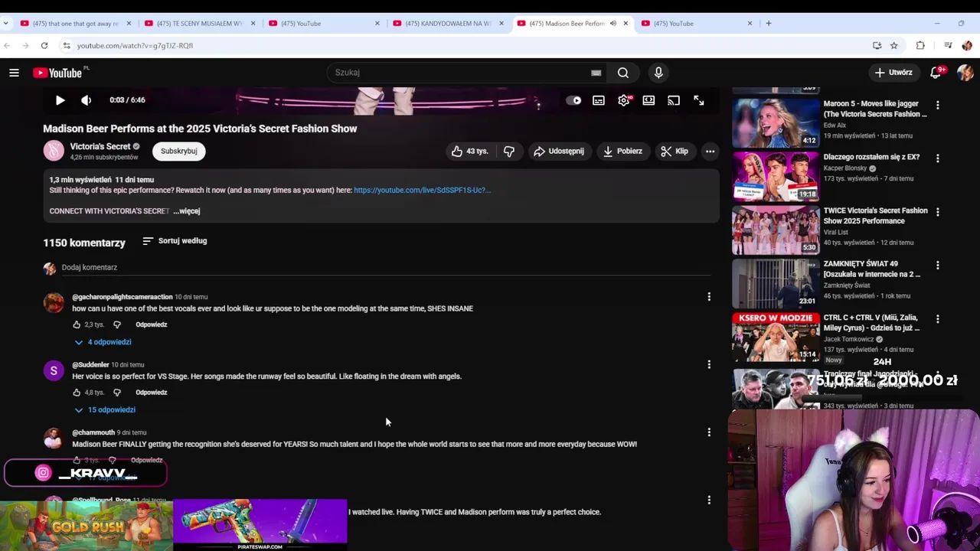Click the Utwórz create button

coord(893,73)
